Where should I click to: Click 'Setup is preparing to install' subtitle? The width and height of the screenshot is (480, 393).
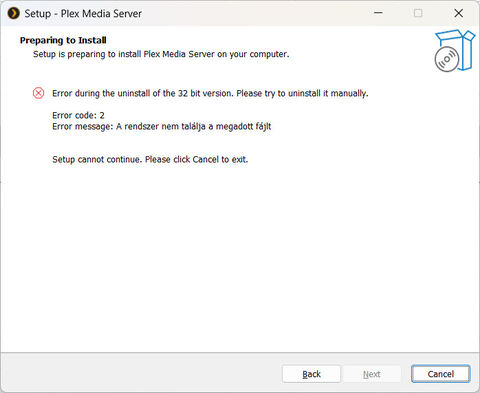[x=161, y=54]
